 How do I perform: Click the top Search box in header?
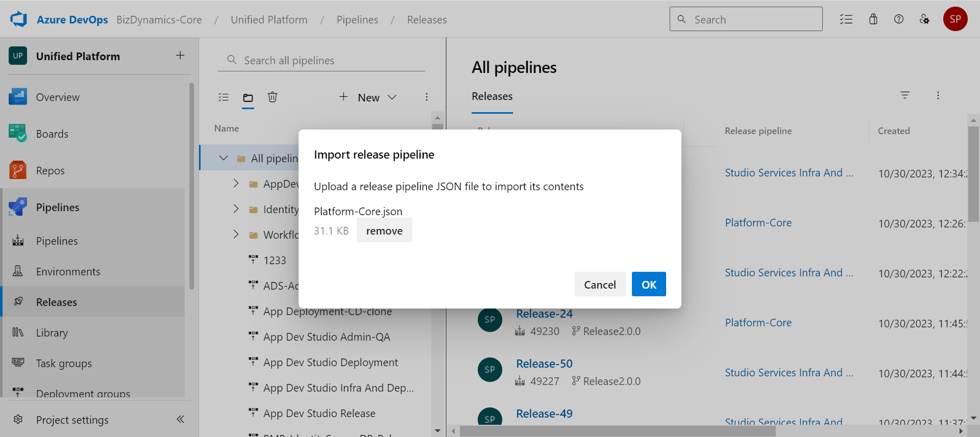point(746,19)
